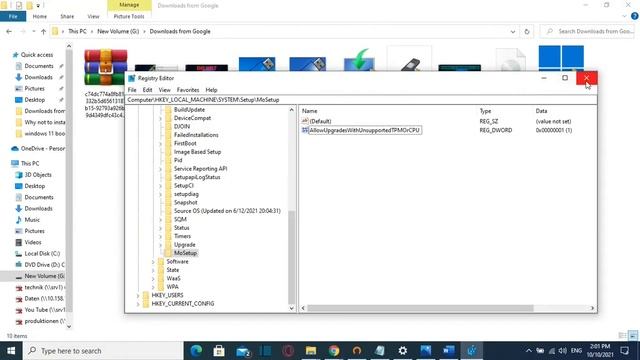The width and height of the screenshot is (640, 360).
Task: Select the Snapshot registry key
Action: coord(185,202)
